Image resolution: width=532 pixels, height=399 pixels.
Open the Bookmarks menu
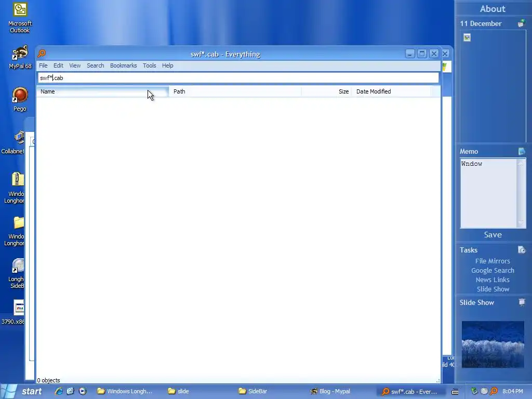[123, 65]
